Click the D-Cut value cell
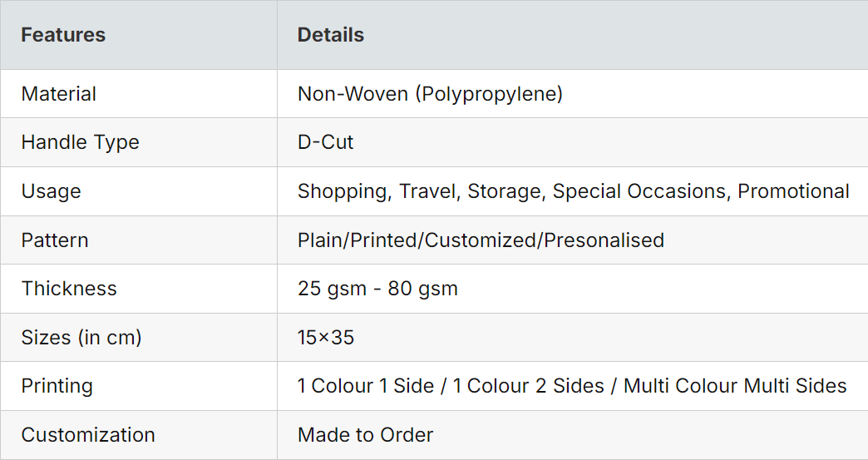The image size is (868, 460). coord(326,142)
